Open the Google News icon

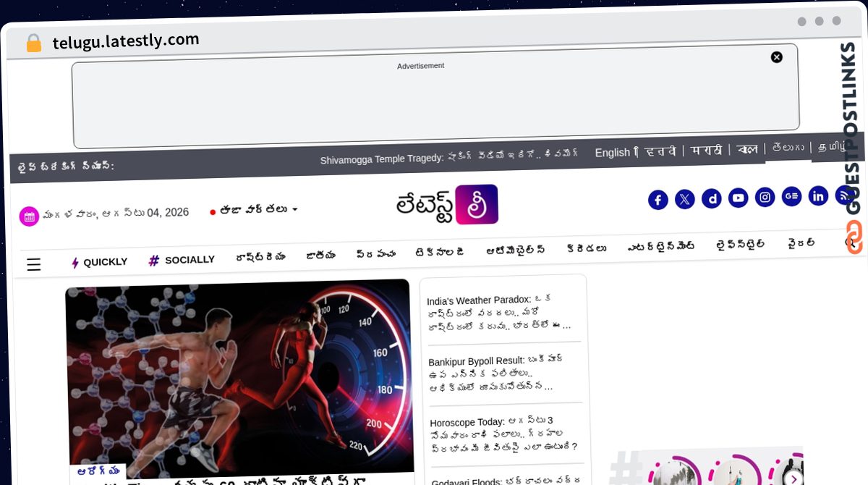pos(792,196)
